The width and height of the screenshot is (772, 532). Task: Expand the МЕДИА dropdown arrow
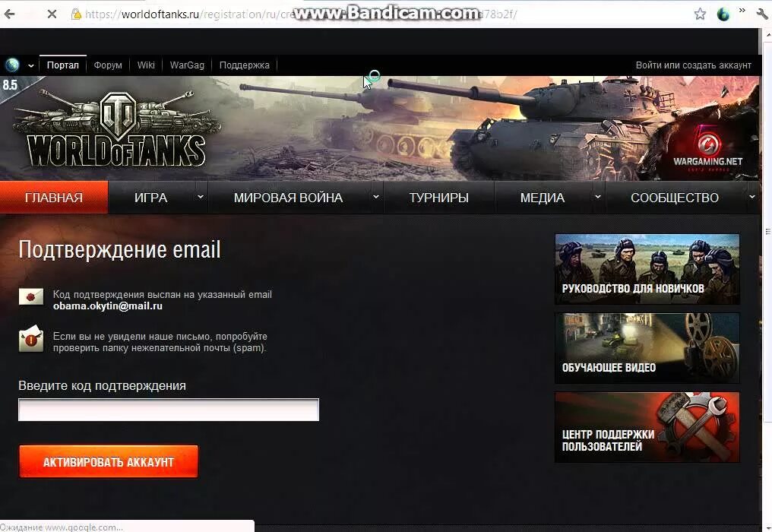(x=598, y=197)
